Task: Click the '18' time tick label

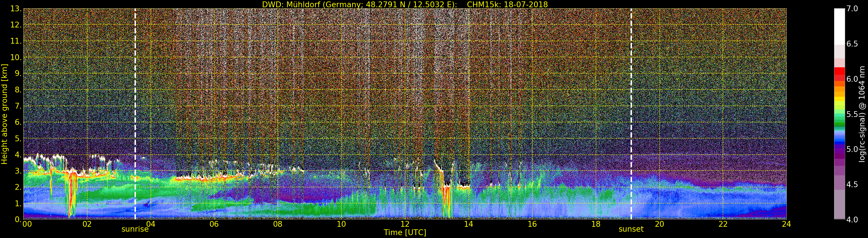Action: [596, 224]
